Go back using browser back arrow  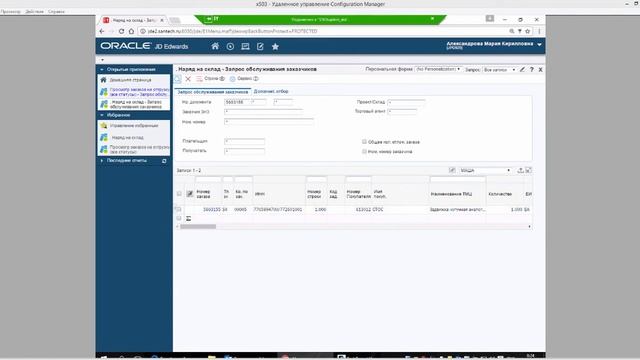point(102,31)
